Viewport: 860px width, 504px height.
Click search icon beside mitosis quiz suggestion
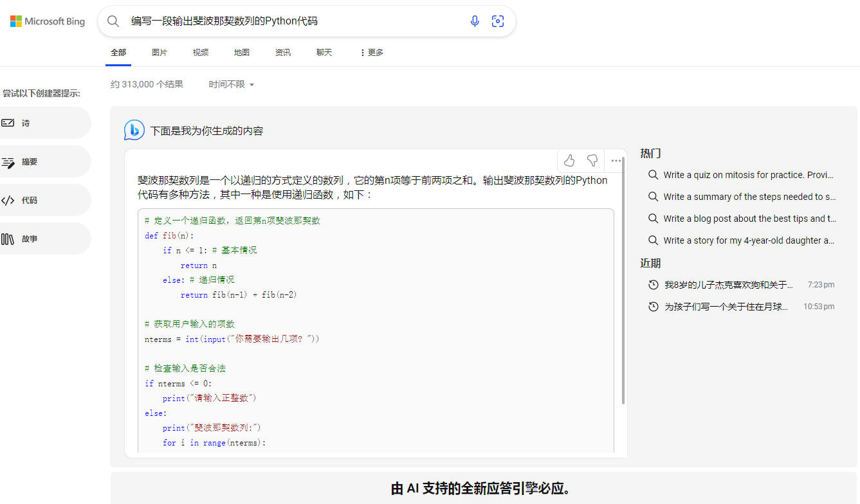click(653, 175)
